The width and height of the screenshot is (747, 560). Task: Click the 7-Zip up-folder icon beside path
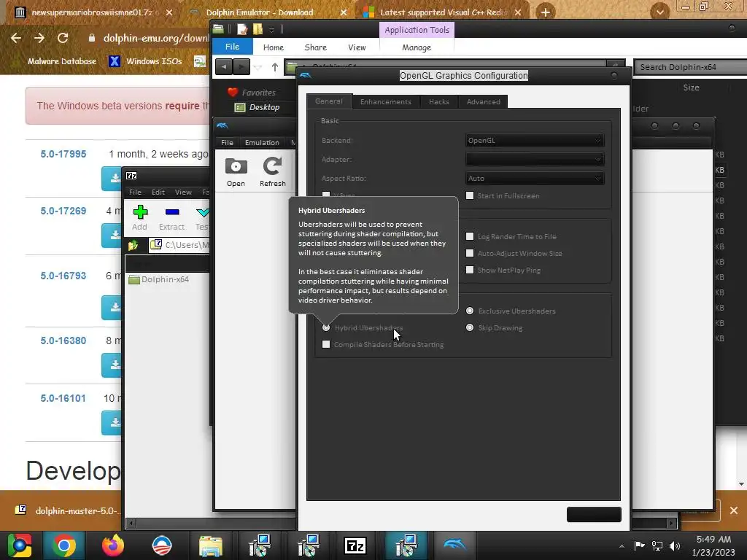133,245
